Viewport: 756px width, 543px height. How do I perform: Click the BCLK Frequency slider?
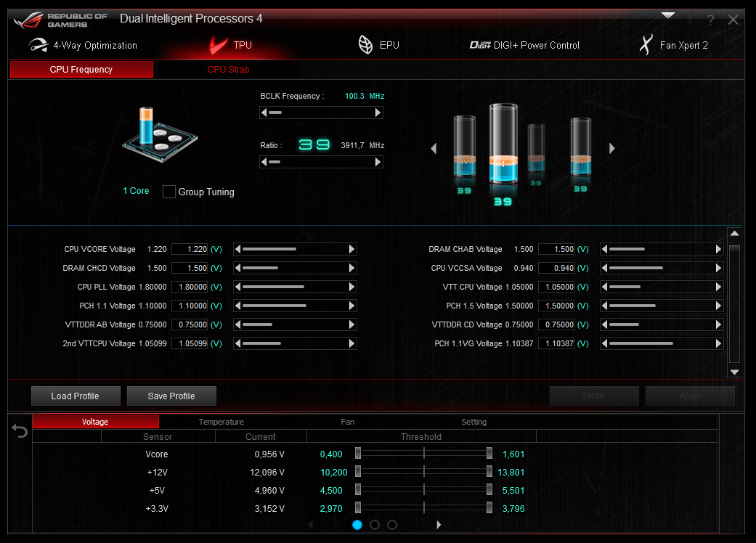(x=322, y=113)
